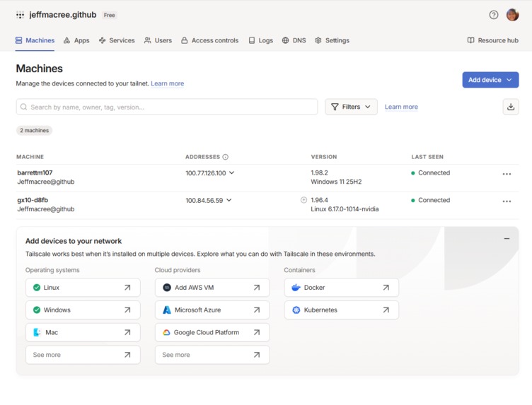Click the gx10-d8fb machine name
532x405 pixels.
(33, 200)
